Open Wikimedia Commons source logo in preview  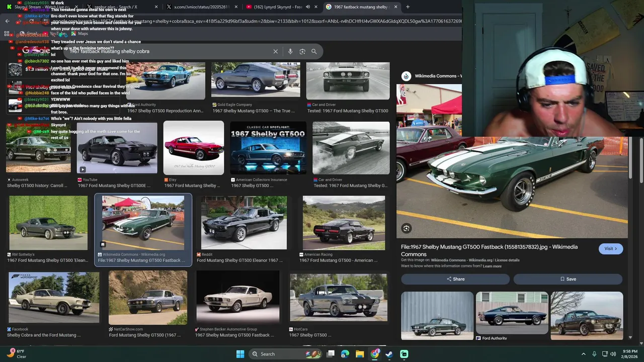coord(406,76)
